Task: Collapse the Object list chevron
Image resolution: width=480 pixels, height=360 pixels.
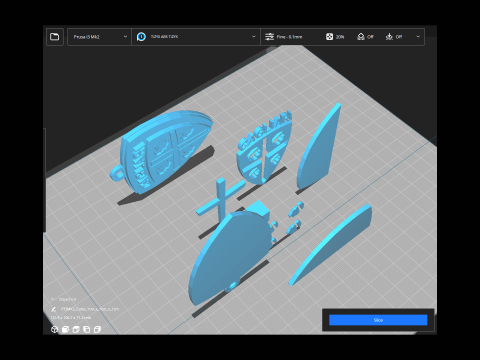Action: click(x=53, y=299)
